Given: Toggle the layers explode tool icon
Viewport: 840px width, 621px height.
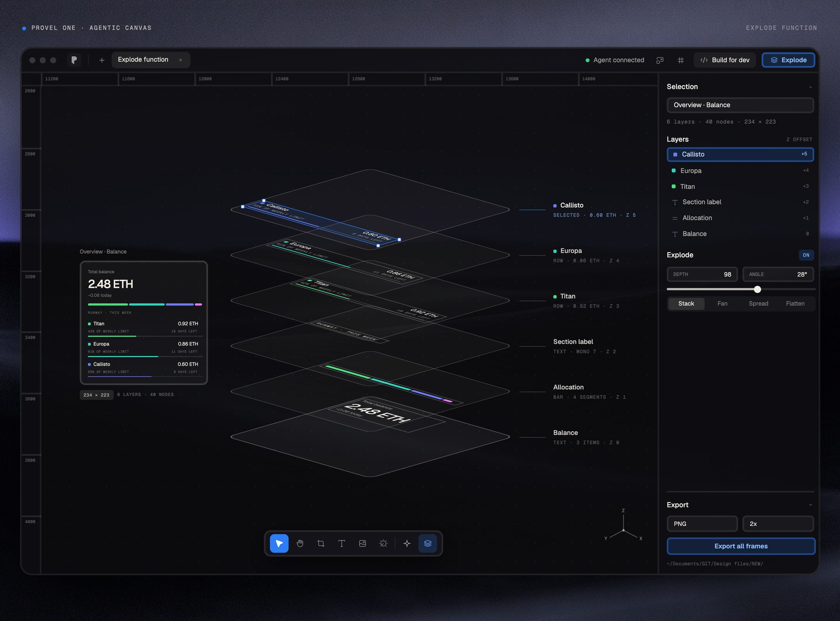Looking at the screenshot, I should [x=428, y=543].
